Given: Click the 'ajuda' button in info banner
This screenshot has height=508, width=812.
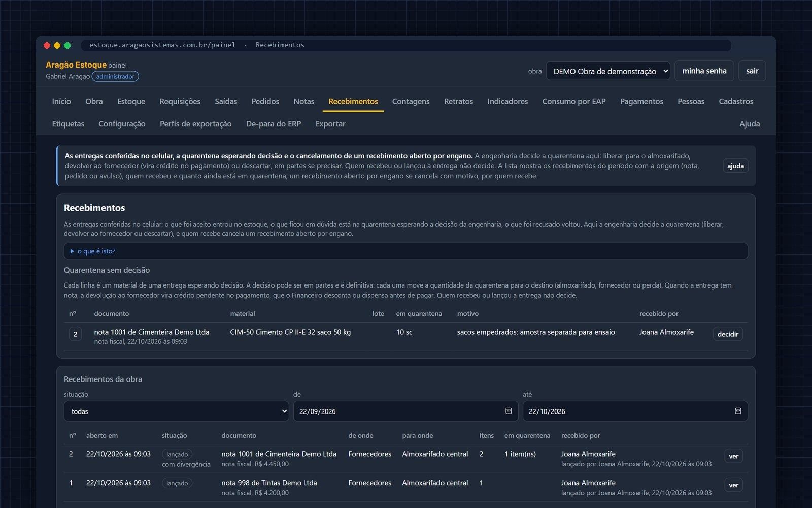Looking at the screenshot, I should click(x=735, y=166).
